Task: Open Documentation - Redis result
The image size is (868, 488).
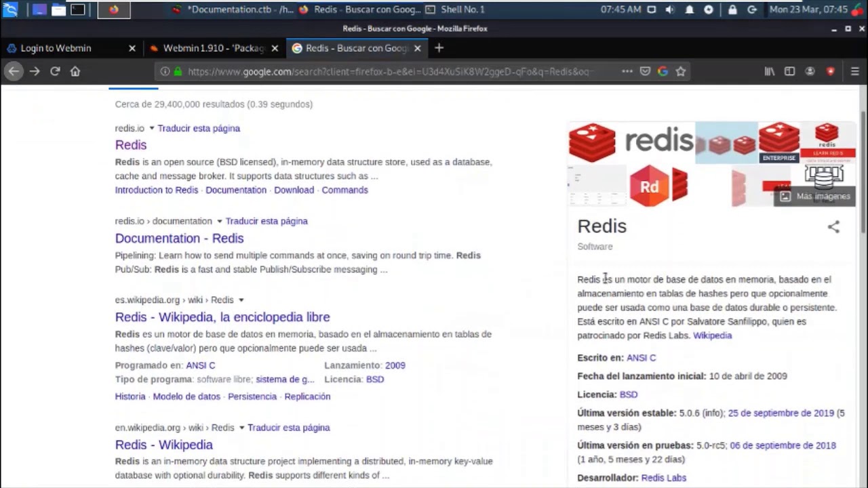Action: coord(179,239)
